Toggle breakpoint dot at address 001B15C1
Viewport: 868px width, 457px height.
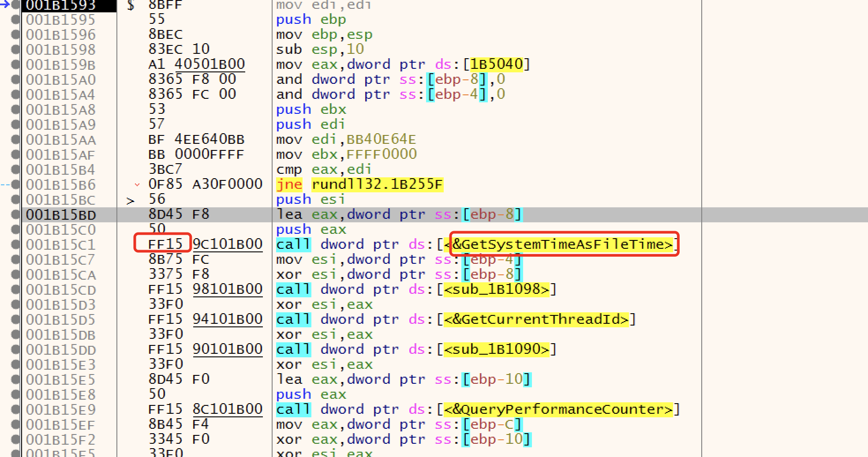coord(15,244)
